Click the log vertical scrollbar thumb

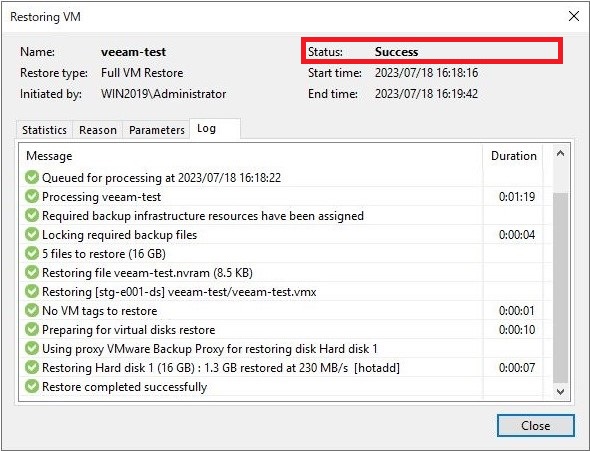point(560,288)
